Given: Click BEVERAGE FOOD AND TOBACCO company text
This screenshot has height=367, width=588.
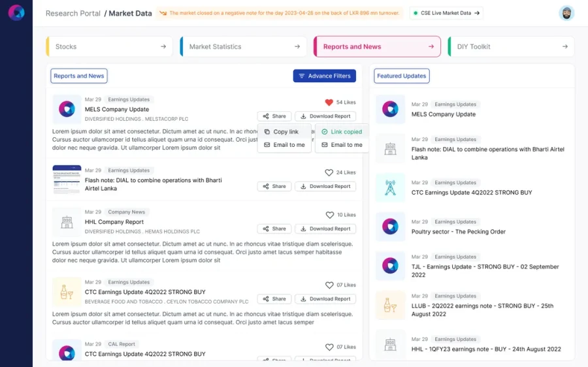Looking at the screenshot, I should 167,302.
